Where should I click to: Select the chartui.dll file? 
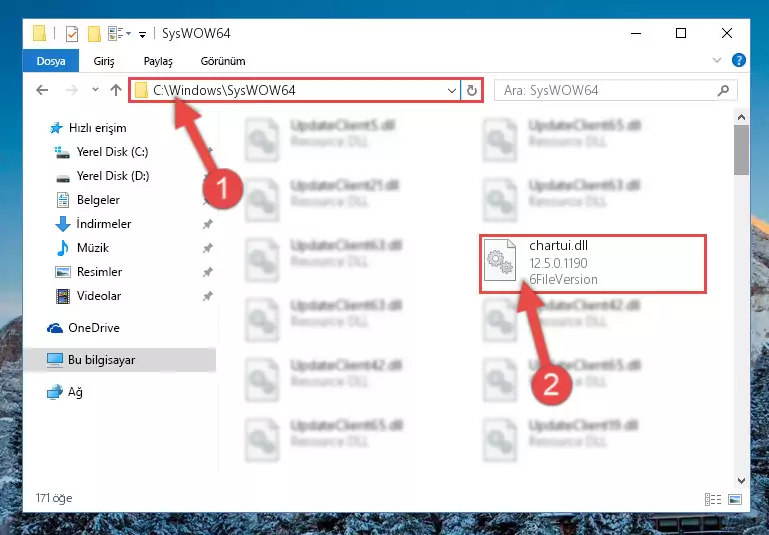pyautogui.click(x=593, y=264)
